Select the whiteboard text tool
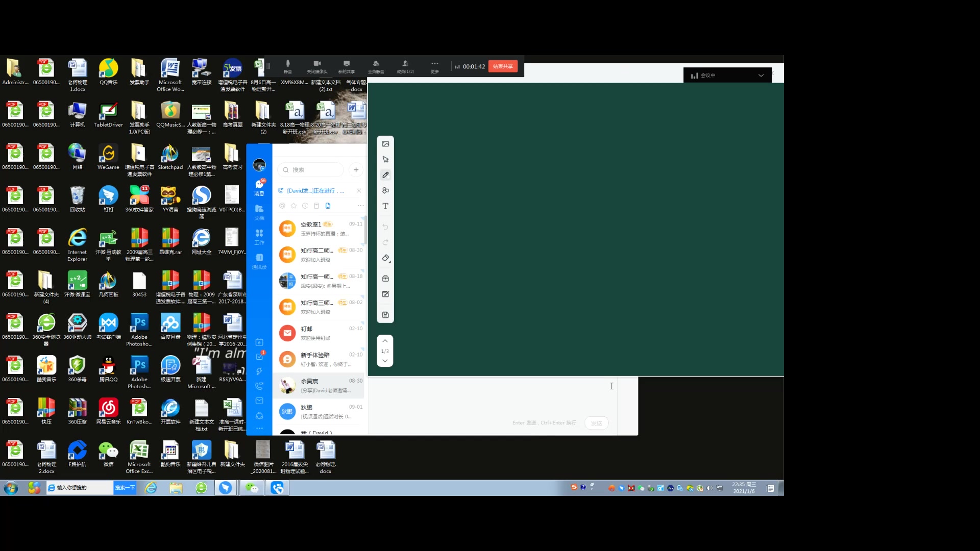The height and width of the screenshot is (551, 980). pyautogui.click(x=385, y=206)
